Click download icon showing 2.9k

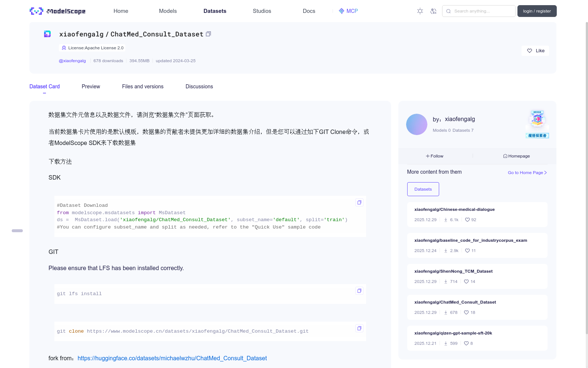(x=446, y=251)
